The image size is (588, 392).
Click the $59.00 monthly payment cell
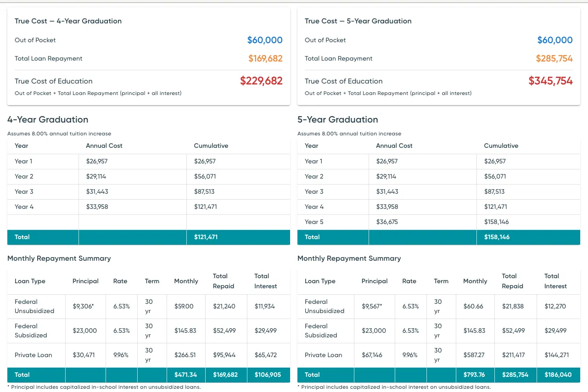tap(184, 307)
